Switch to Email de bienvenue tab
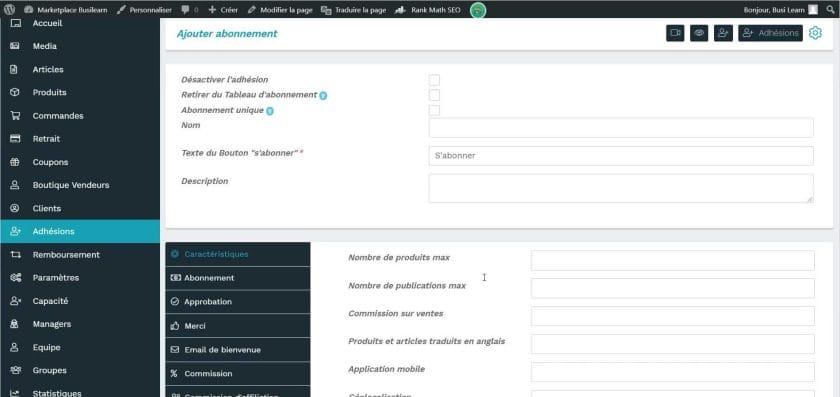The width and height of the screenshot is (840, 397). (238, 349)
